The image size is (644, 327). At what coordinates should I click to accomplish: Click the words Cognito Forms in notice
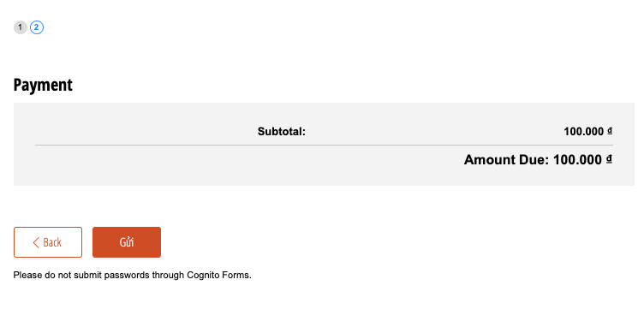point(219,275)
